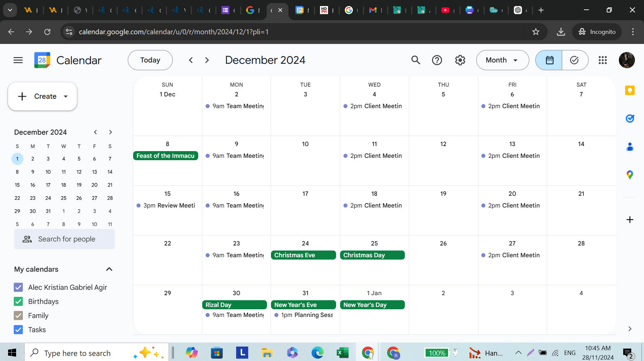Image resolution: width=644 pixels, height=361 pixels.
Task: Go to previous month in main header
Action: tap(191, 60)
